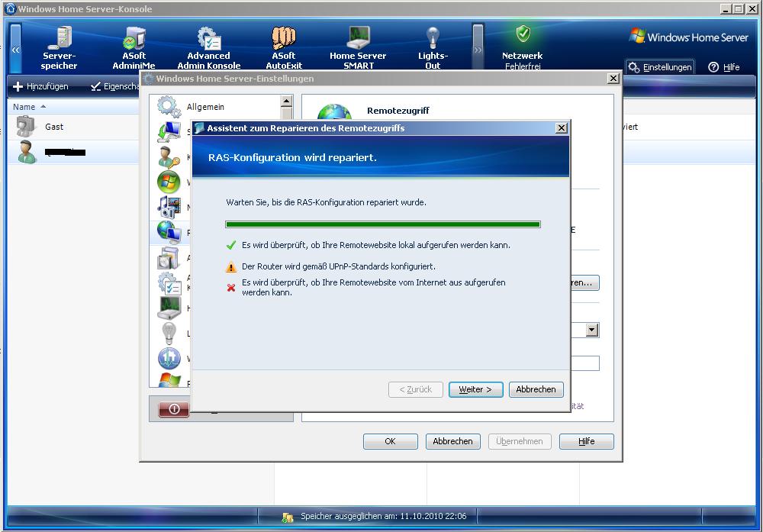Click the Eigenschaften checkmark toolbar item
The width and height of the screenshot is (763, 532).
coord(115,87)
